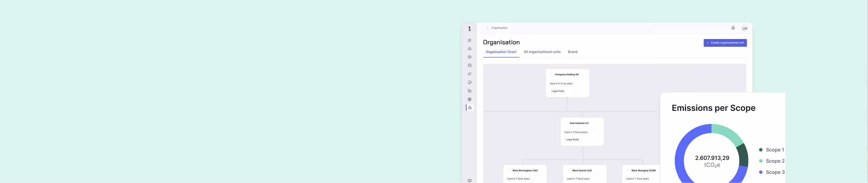Switch to Organisation Chart tab
Screen dimensions: 868x183
(x=501, y=52)
